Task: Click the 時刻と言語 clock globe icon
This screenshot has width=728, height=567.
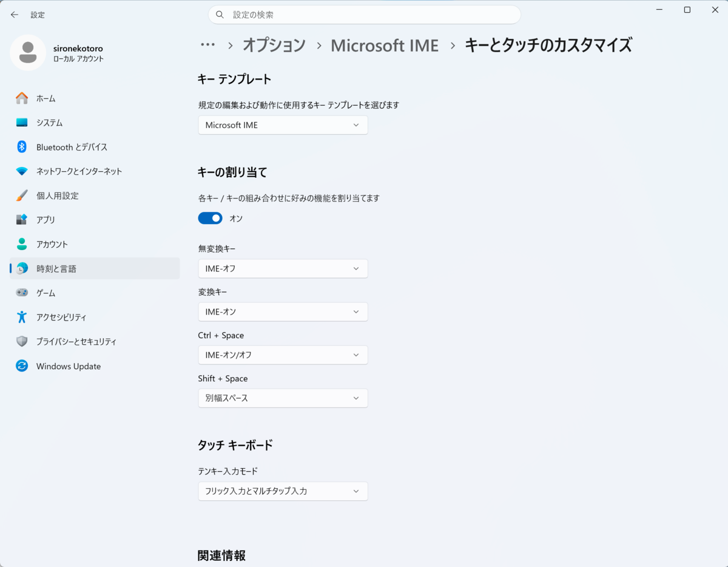Action: tap(22, 268)
